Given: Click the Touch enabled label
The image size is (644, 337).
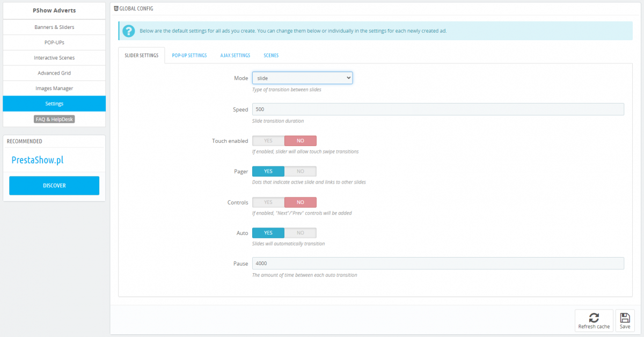Looking at the screenshot, I should click(230, 141).
